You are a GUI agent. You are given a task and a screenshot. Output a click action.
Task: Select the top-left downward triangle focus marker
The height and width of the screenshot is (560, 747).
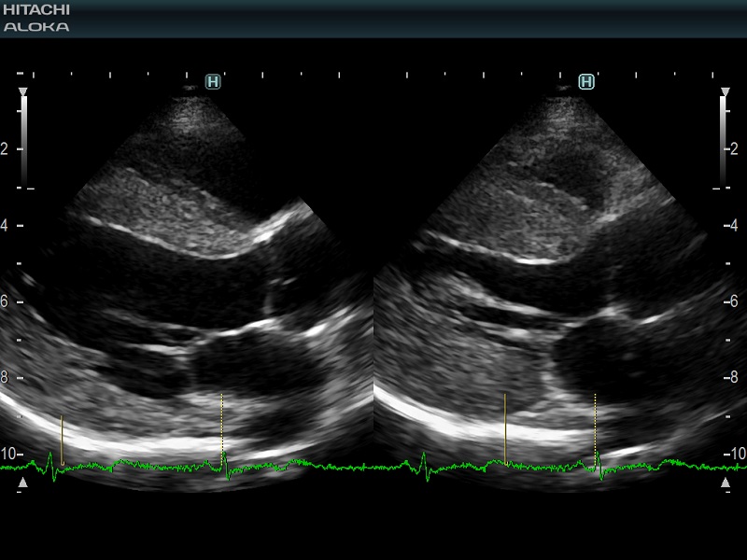pyautogui.click(x=23, y=92)
